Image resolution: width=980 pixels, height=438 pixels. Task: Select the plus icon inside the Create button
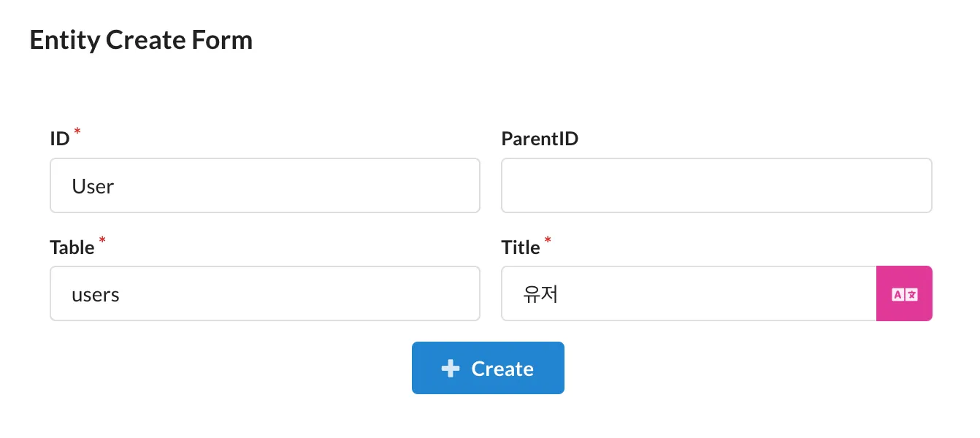tap(451, 368)
